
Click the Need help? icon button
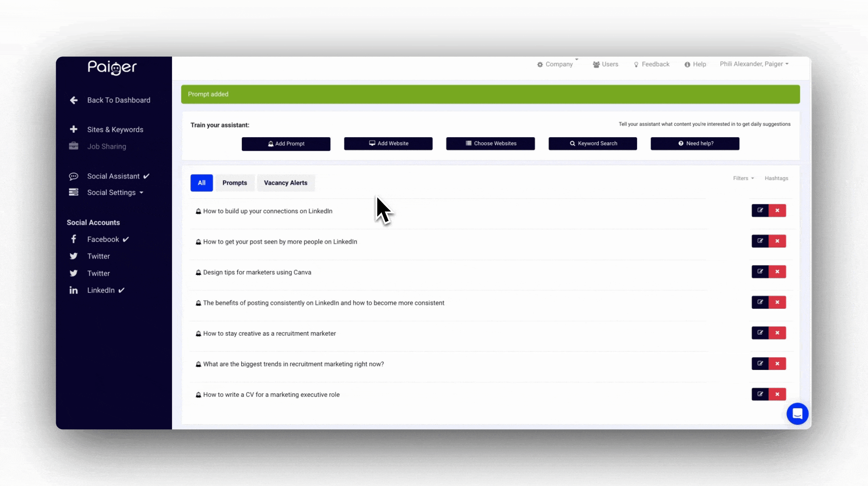click(695, 143)
